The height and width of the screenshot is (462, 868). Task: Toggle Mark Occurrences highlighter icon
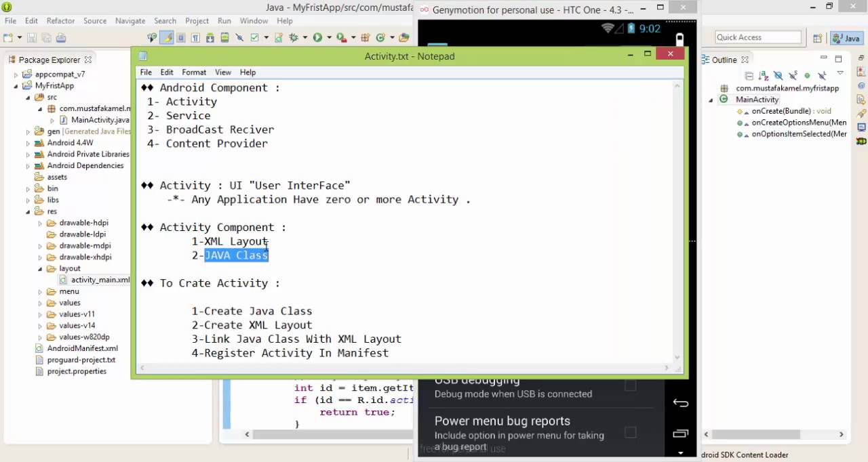tap(166, 38)
